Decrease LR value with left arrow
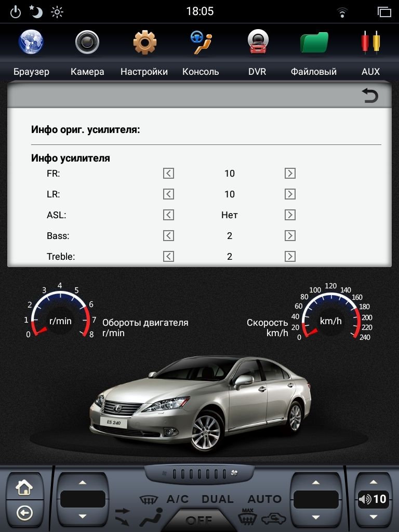 click(x=169, y=194)
